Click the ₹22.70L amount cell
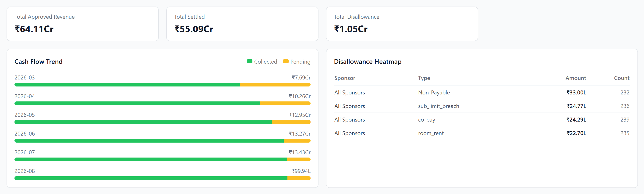This screenshot has height=194, width=644. pos(576,133)
